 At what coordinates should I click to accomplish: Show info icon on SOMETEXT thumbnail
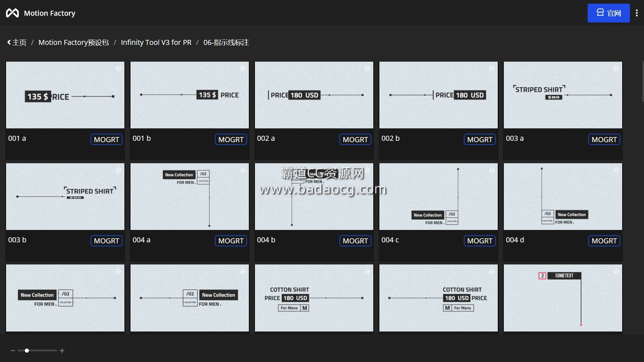tap(616, 272)
